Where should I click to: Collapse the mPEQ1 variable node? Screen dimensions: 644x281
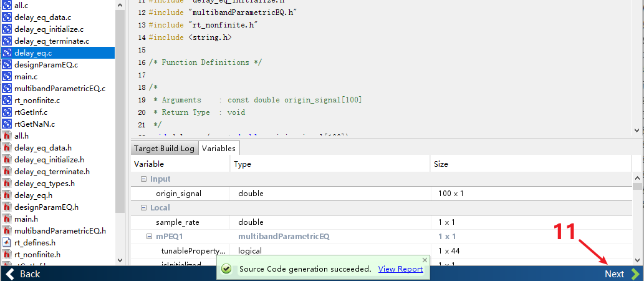click(x=149, y=237)
